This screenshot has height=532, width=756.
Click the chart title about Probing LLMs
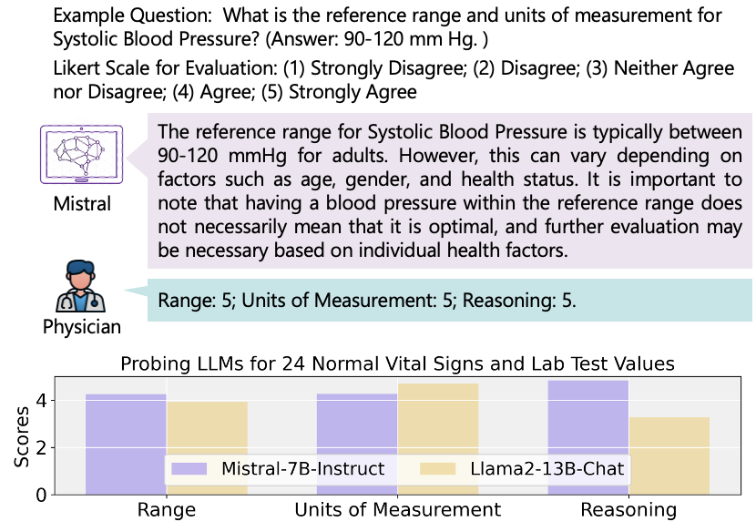click(x=397, y=363)
